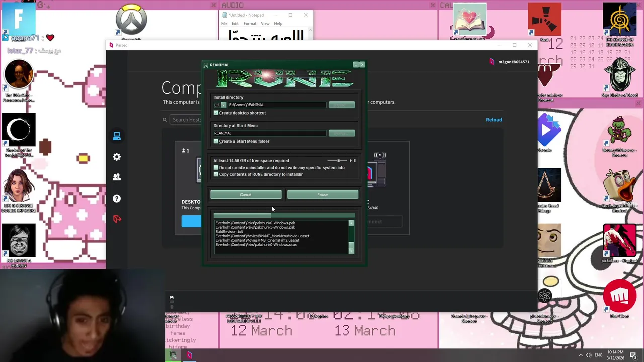Image resolution: width=644 pixels, height=362 pixels.
Task: Click the red Parsec log out icon
Action: pyautogui.click(x=117, y=219)
